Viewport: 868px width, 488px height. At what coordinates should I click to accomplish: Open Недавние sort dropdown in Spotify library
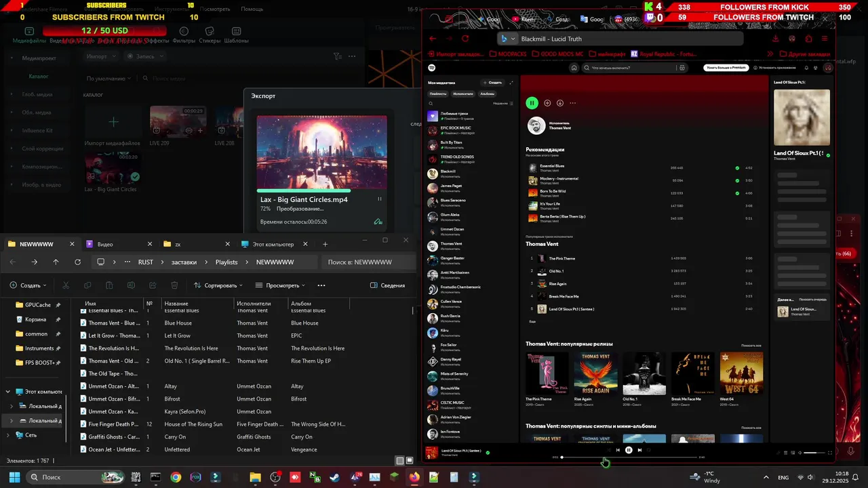click(503, 104)
